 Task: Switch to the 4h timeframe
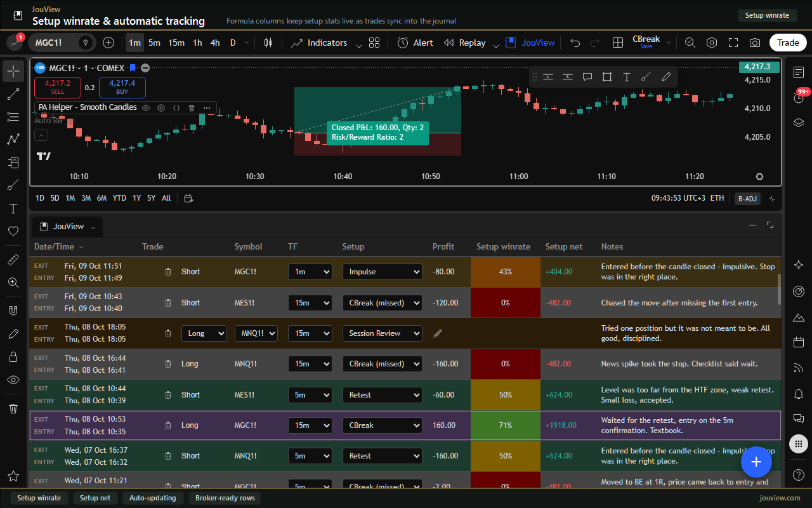click(215, 43)
